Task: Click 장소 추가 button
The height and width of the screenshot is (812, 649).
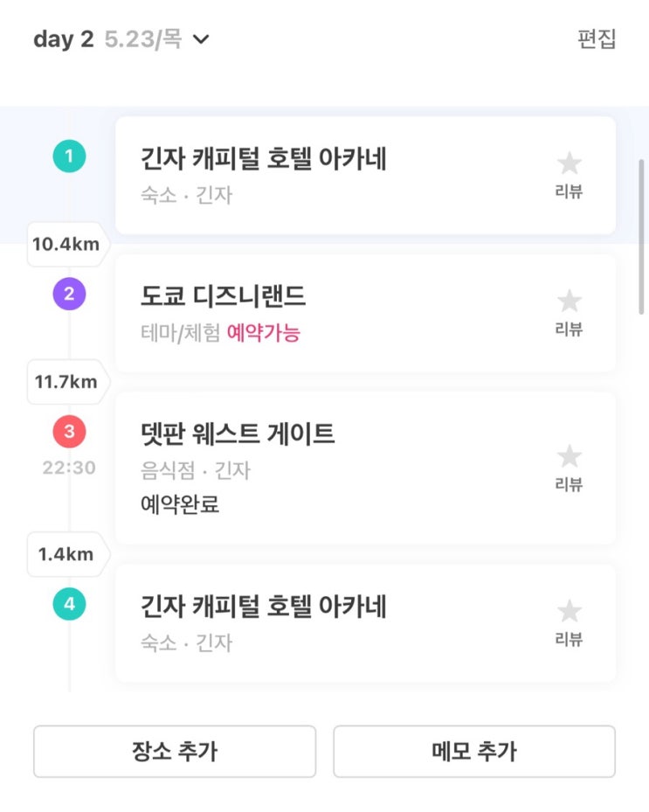Action: click(175, 751)
